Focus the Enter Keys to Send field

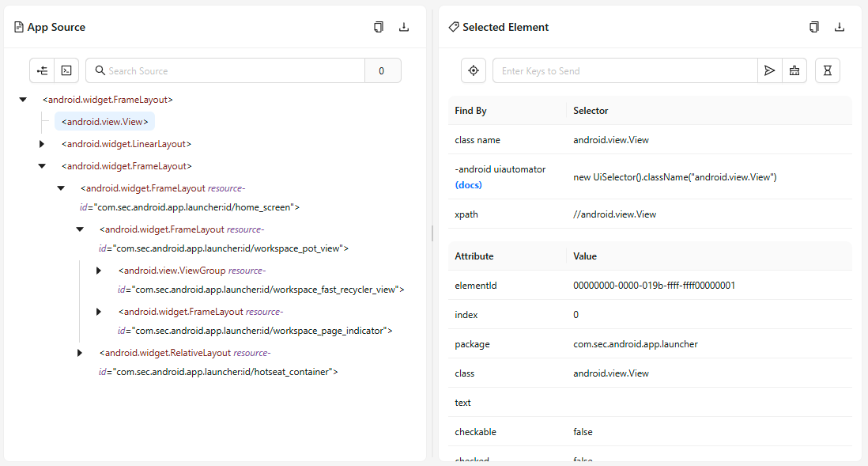click(625, 70)
